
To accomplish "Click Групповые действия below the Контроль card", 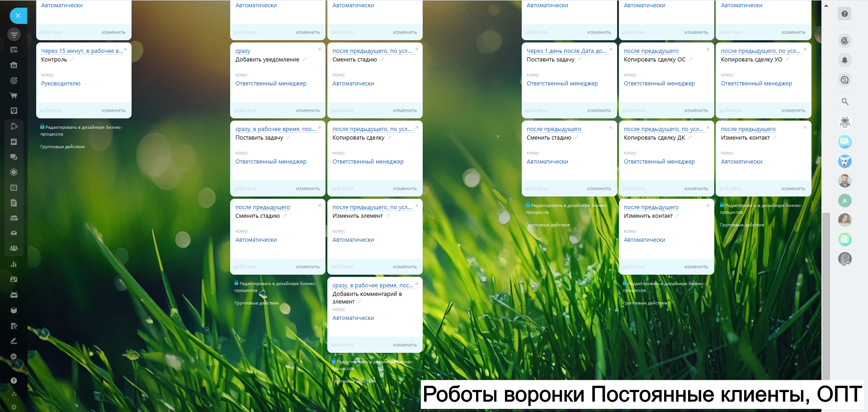I will point(62,147).
